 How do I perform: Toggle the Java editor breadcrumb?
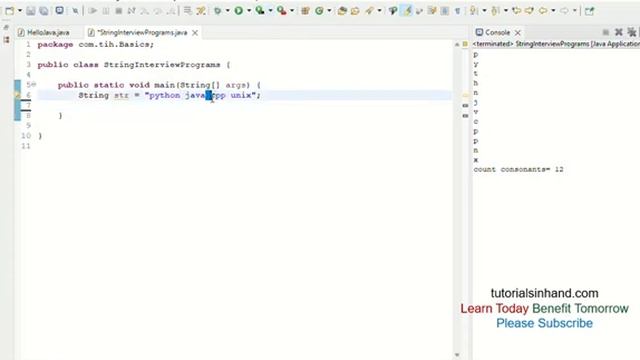click(x=393, y=11)
